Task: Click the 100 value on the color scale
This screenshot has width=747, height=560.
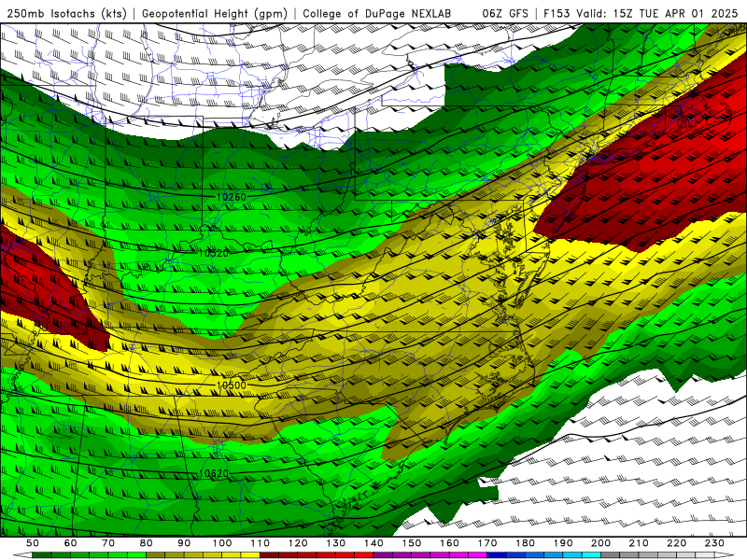Action: pyautogui.click(x=222, y=543)
